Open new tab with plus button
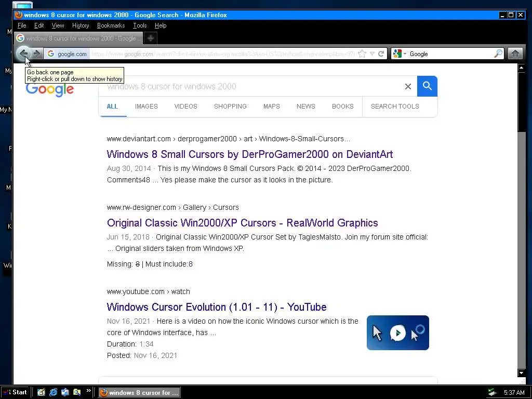 pos(151,38)
